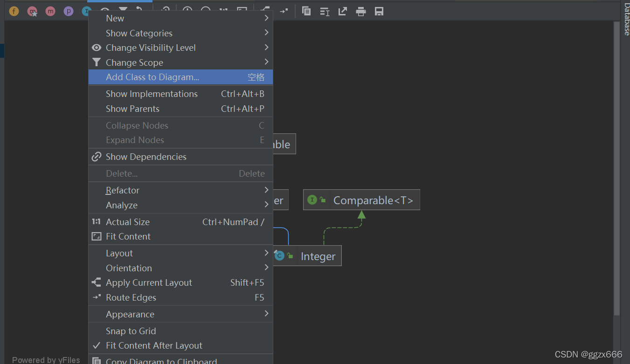
Task: Expand the Analyze submenu
Action: tap(180, 205)
